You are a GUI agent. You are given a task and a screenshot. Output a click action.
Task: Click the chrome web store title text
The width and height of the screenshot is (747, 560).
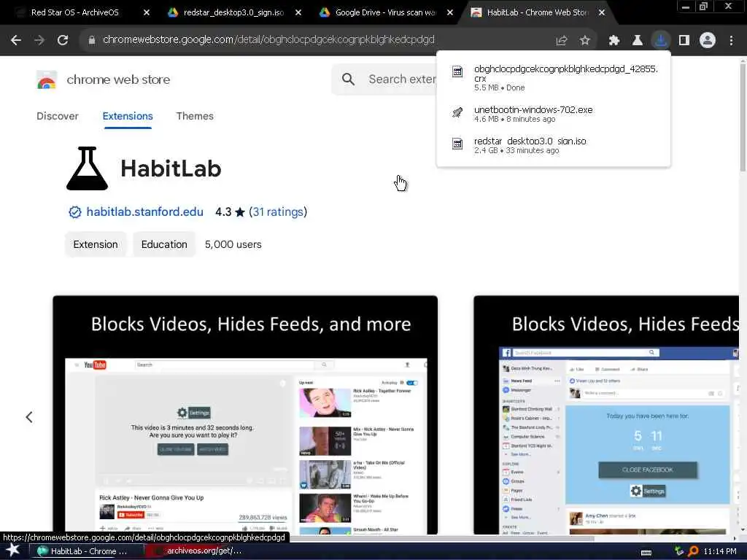click(x=118, y=79)
